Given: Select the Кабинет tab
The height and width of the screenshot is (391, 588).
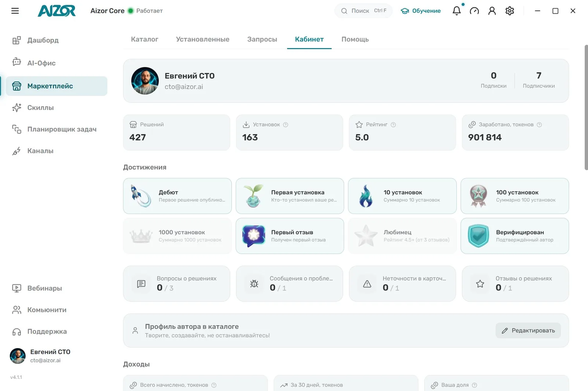Looking at the screenshot, I should (309, 39).
